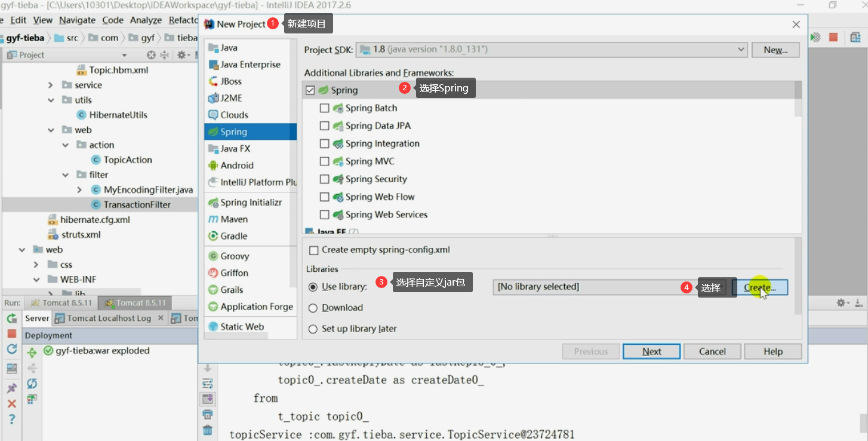Click the Next button
868x441 pixels.
tap(651, 351)
